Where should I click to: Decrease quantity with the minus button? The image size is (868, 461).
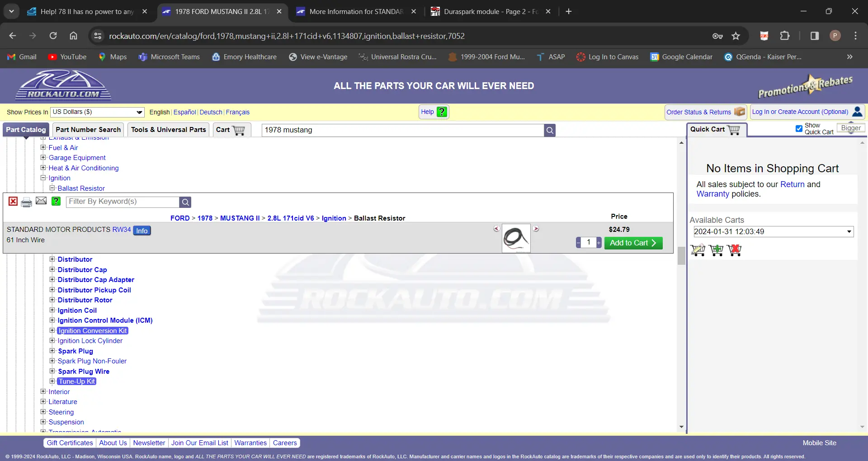[x=578, y=243]
